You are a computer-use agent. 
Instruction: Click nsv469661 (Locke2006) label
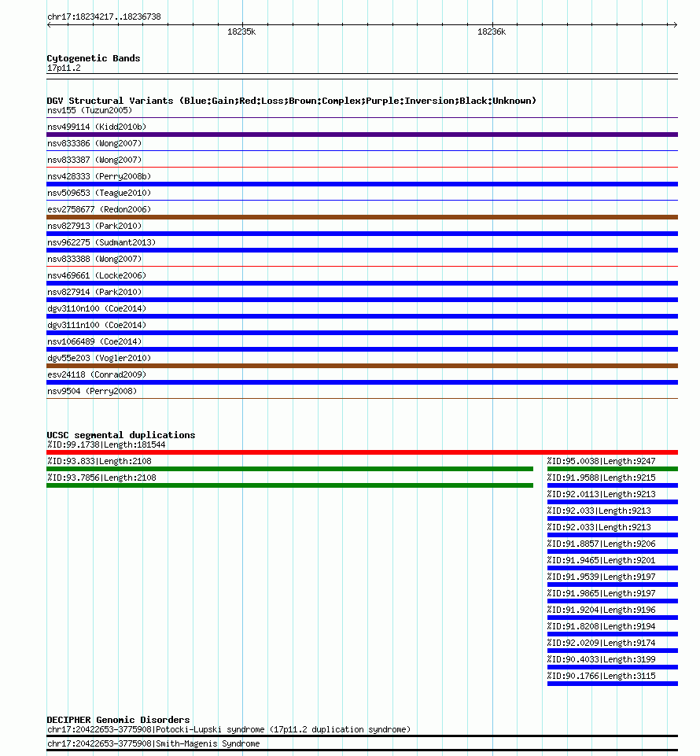tap(97, 275)
